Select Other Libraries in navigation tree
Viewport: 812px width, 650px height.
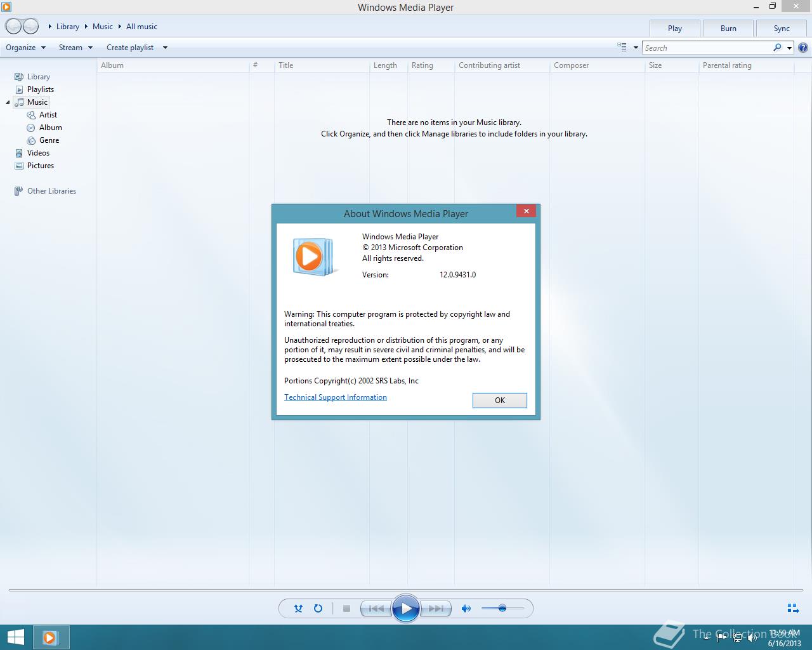[51, 191]
